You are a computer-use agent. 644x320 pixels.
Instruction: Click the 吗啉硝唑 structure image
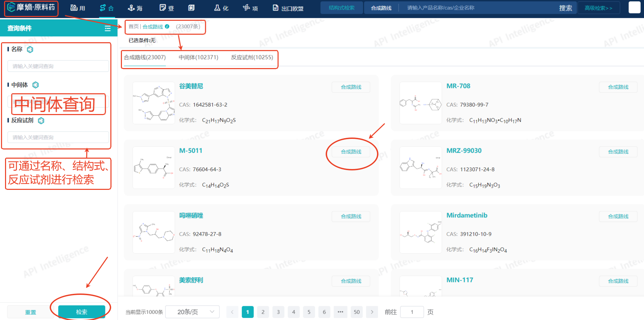(154, 232)
